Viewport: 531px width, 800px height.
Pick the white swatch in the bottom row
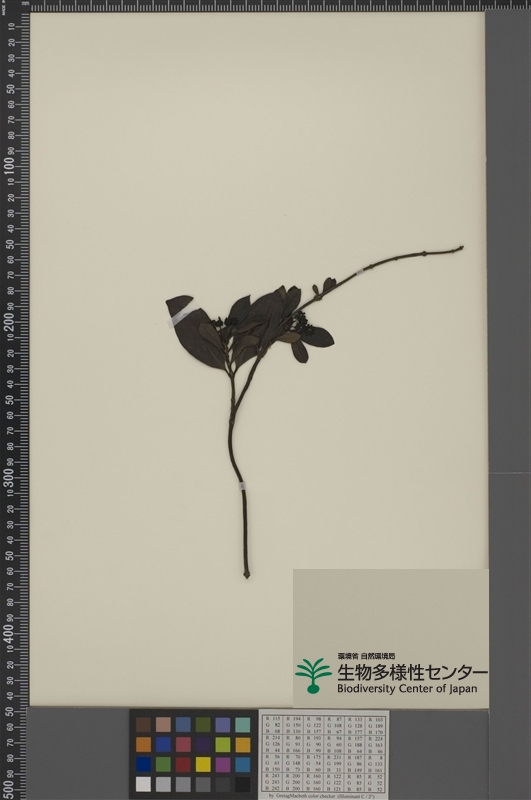(x=143, y=784)
